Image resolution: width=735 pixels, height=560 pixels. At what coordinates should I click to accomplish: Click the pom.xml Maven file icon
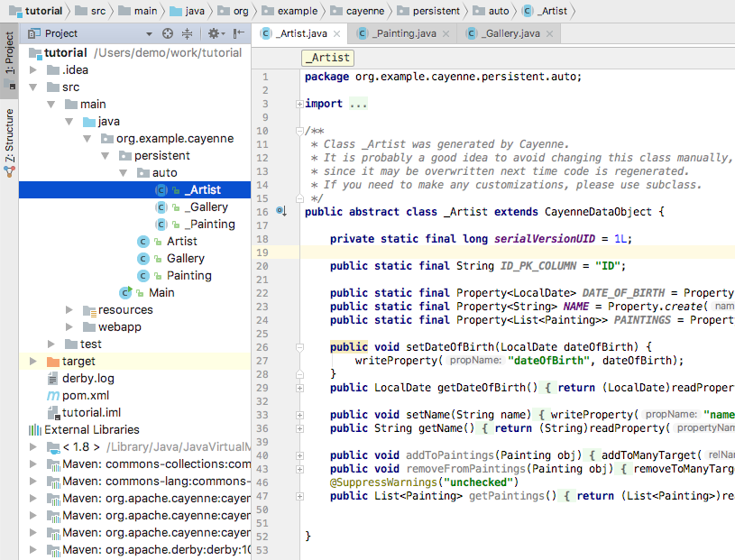tap(53, 395)
